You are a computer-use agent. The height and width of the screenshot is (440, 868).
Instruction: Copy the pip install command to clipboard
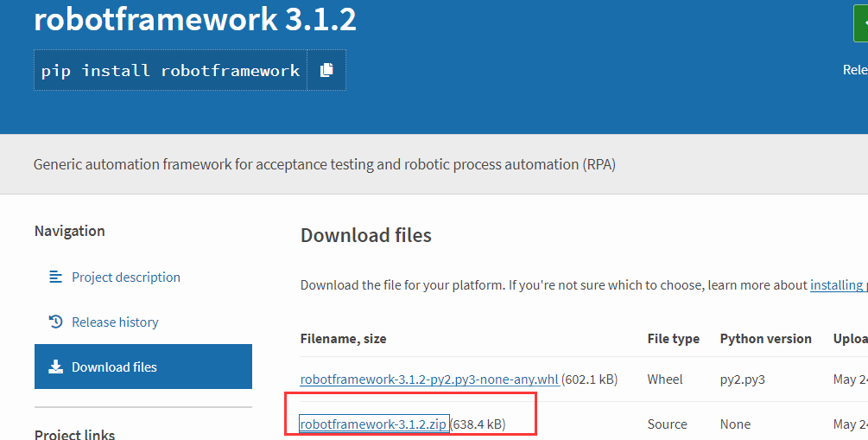tap(326, 70)
